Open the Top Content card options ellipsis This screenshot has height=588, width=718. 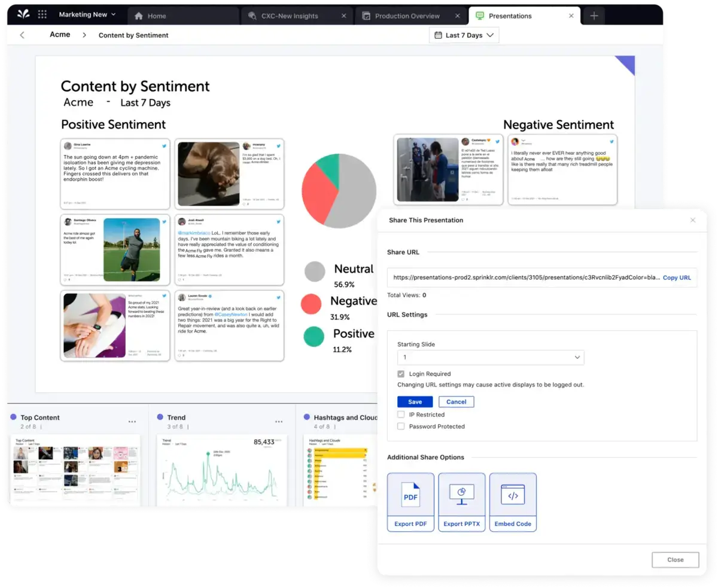tap(132, 421)
